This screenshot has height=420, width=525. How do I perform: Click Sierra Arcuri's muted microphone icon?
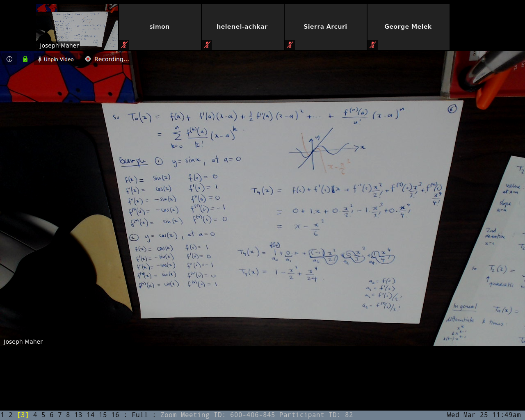point(290,45)
